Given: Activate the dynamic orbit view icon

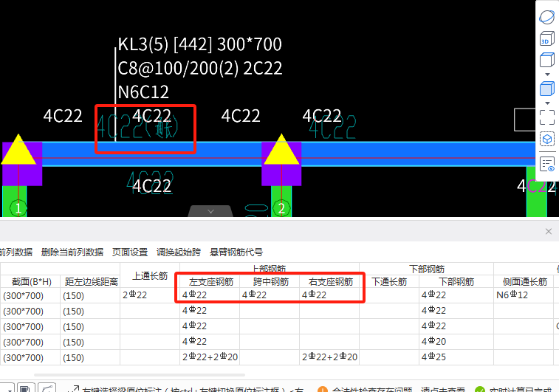Looking at the screenshot, I should tap(547, 17).
